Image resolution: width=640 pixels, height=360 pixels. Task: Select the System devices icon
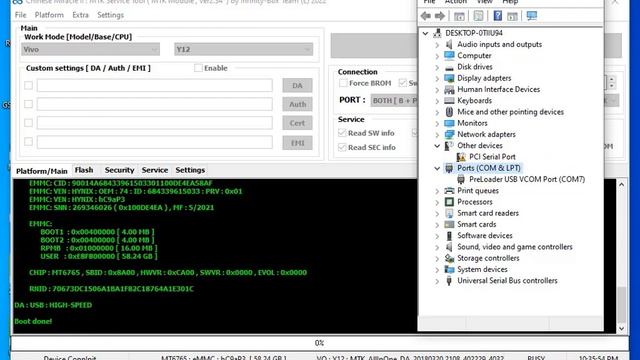(x=449, y=269)
